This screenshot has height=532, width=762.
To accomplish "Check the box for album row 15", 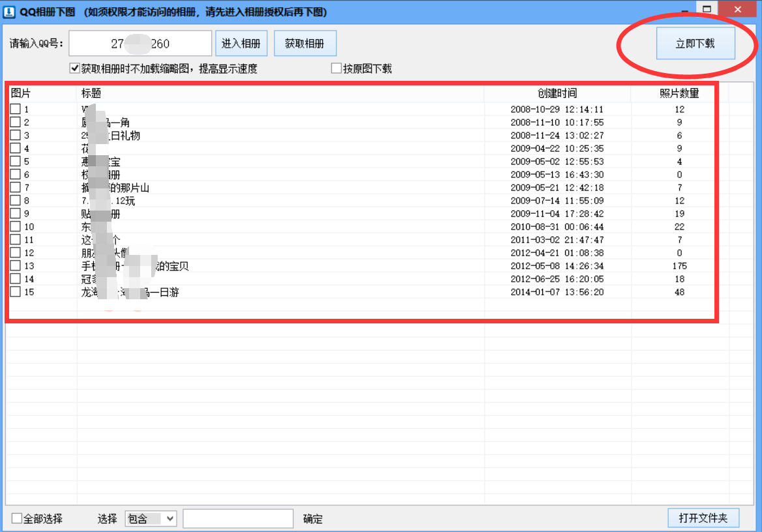I will (16, 291).
